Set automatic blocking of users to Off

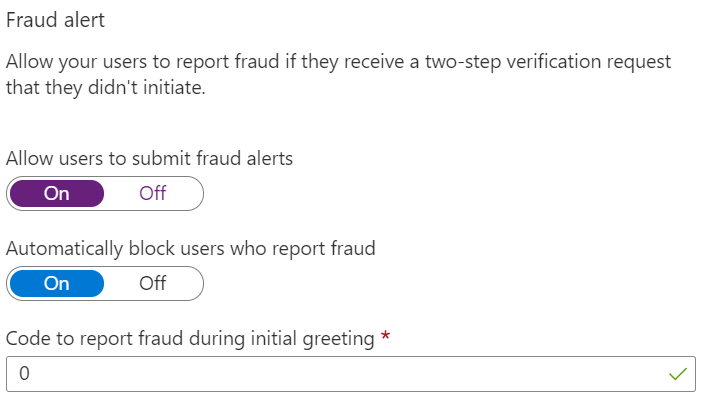153,284
